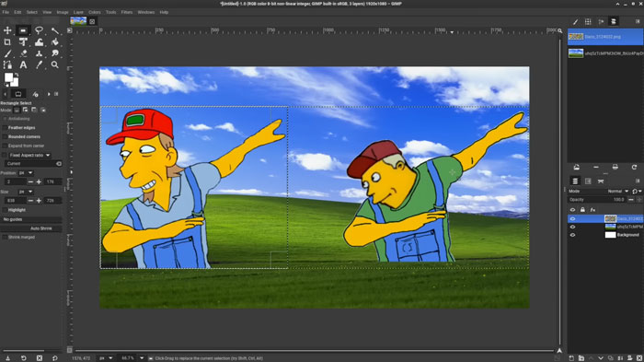Open the Colors menu
This screenshot has height=362, width=644.
click(x=95, y=12)
